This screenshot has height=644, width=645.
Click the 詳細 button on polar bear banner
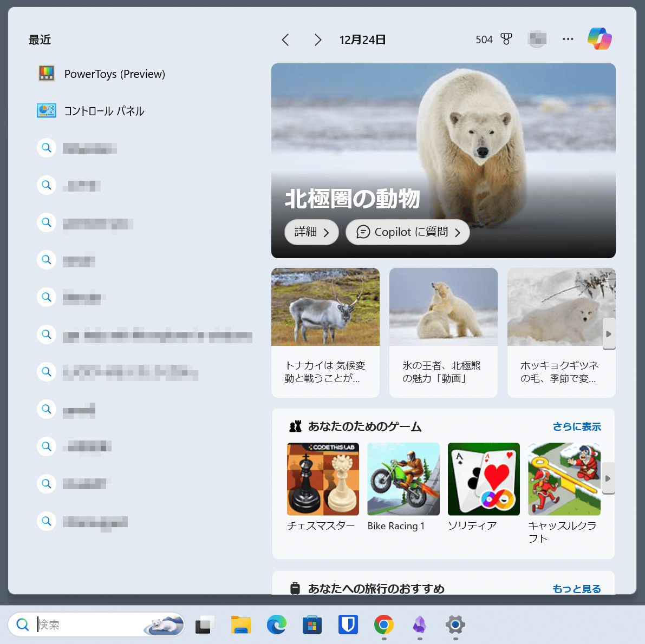click(x=311, y=232)
